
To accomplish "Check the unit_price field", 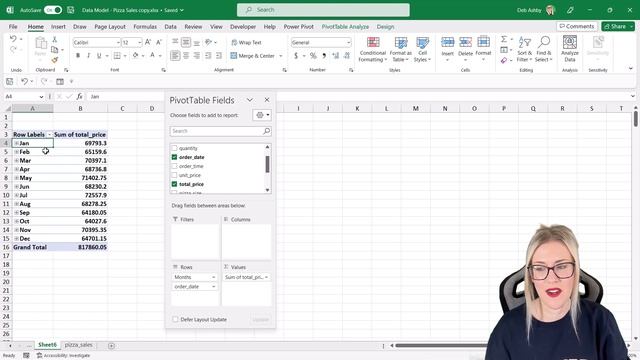I will [x=174, y=175].
